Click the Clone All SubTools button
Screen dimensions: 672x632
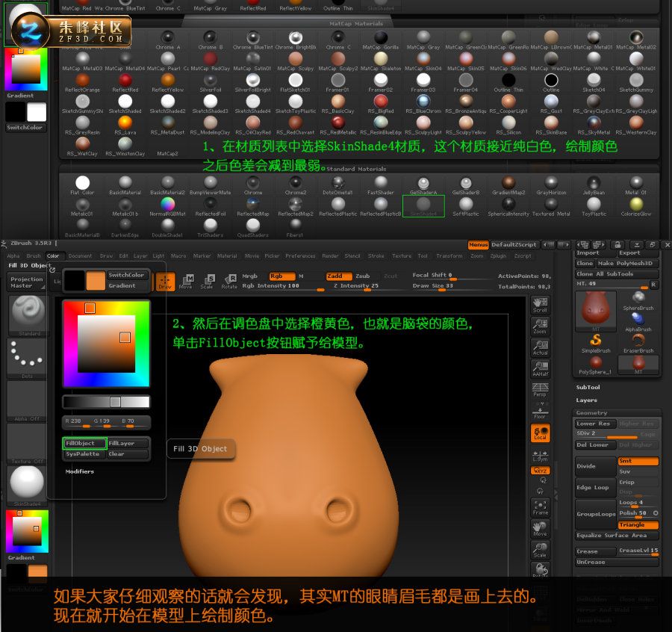617,274
